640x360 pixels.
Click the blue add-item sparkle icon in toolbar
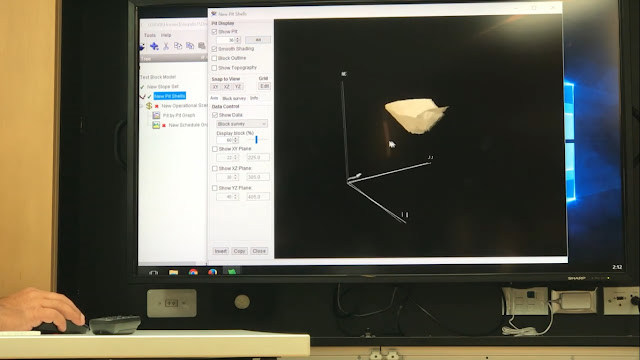pyautogui.click(x=154, y=46)
